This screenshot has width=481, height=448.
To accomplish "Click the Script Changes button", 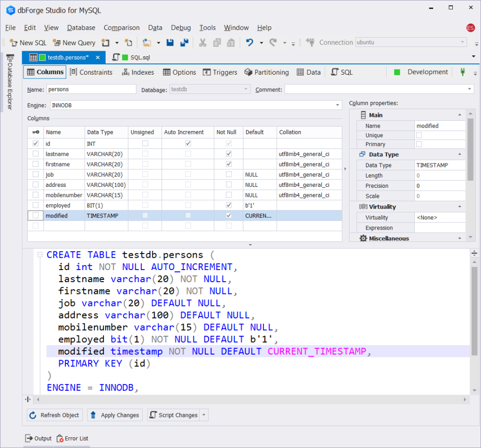I will tap(174, 415).
